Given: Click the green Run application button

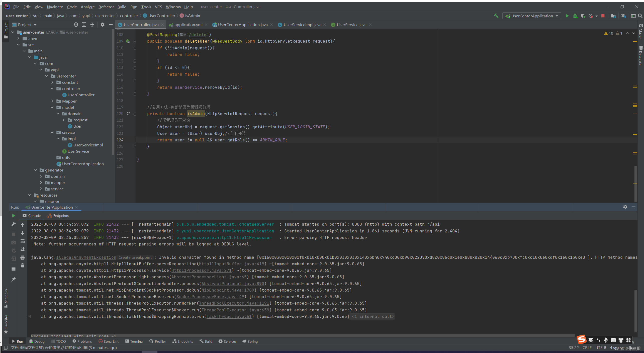Looking at the screenshot, I should point(567,16).
